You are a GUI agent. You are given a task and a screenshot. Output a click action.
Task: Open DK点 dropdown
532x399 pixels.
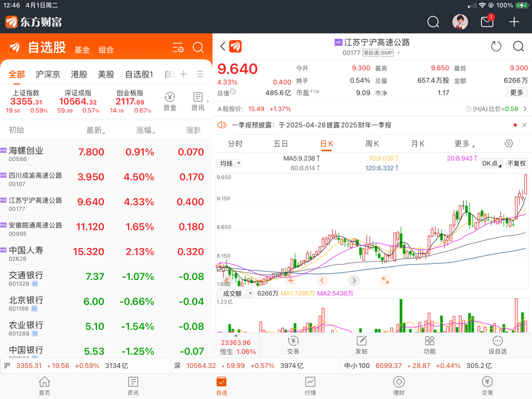(x=491, y=163)
